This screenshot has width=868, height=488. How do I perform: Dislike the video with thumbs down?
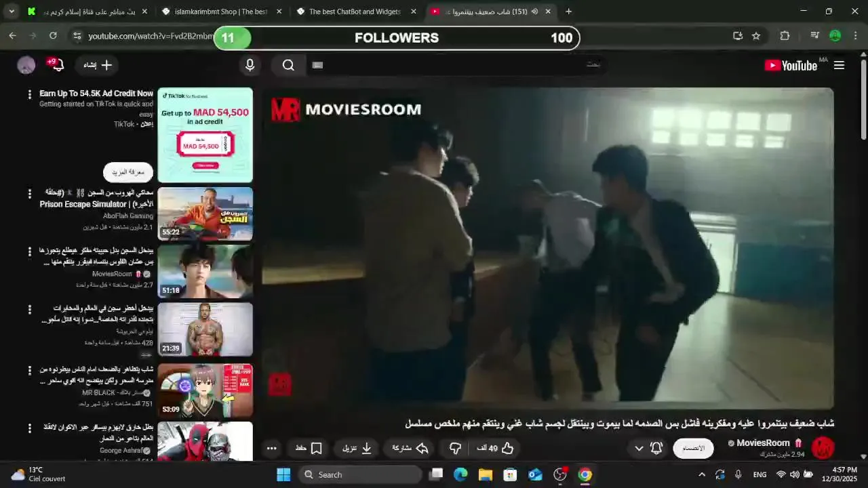456,448
